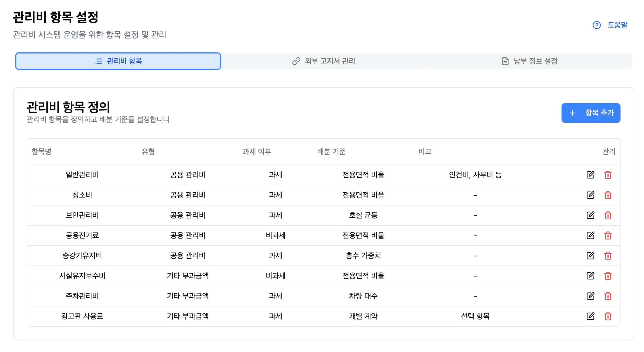Edit the 주차관리비 row
This screenshot has height=352, width=644.
pyautogui.click(x=590, y=296)
